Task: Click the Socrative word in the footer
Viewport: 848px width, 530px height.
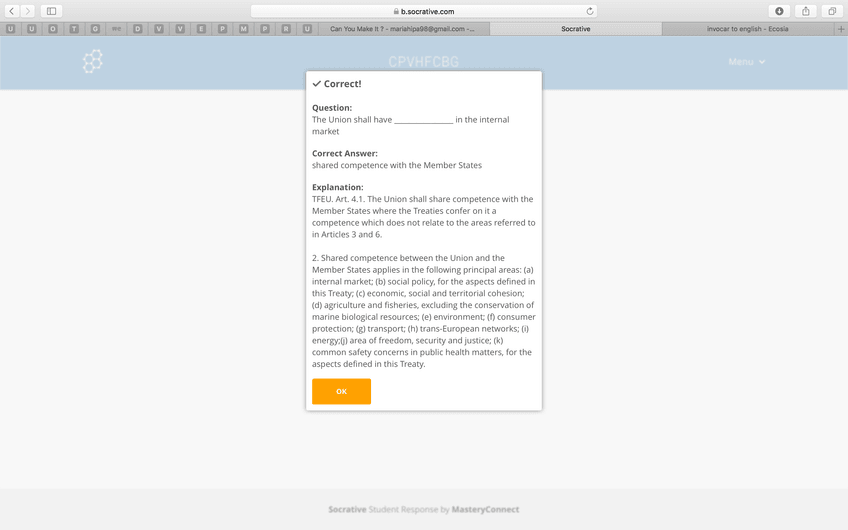Action: point(347,509)
